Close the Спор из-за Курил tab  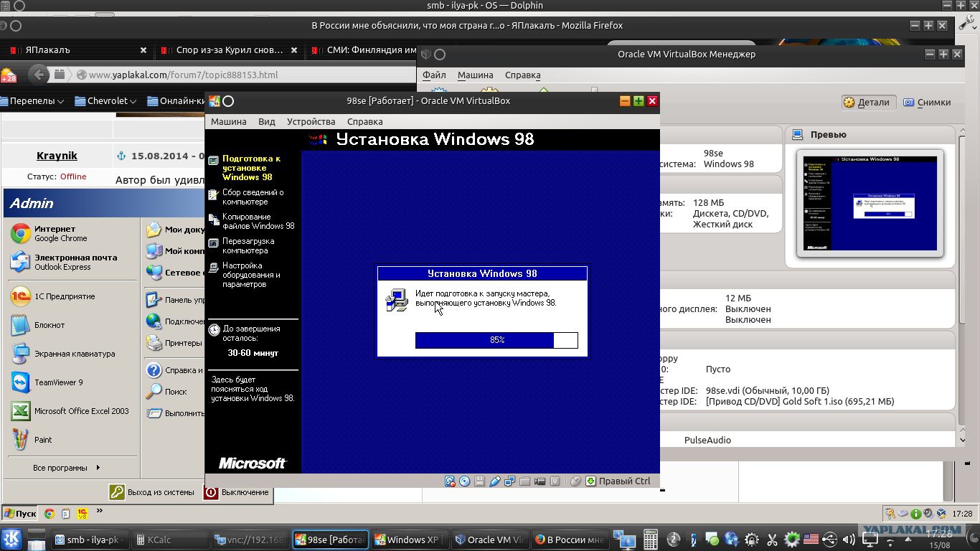(x=296, y=50)
